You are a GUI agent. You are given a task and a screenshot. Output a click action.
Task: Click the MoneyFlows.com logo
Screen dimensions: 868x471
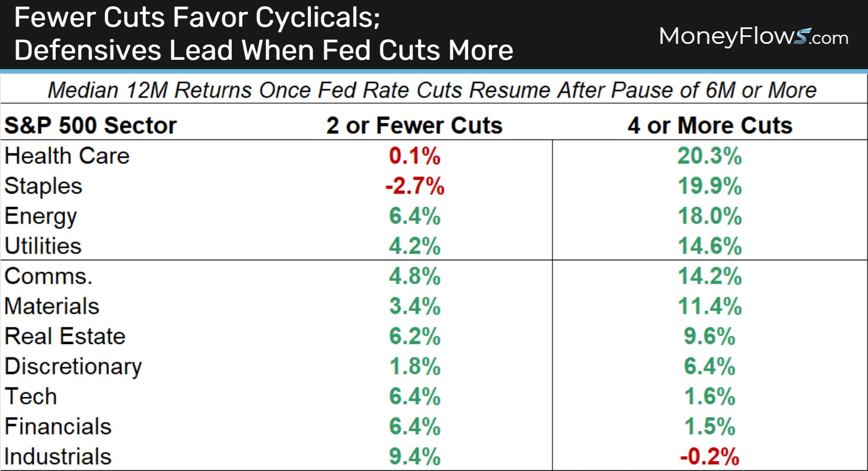tap(753, 36)
